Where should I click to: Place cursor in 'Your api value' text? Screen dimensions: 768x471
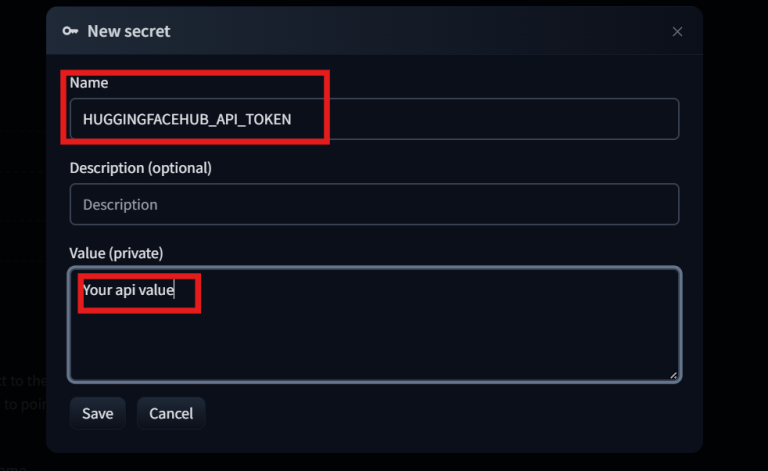tap(128, 291)
